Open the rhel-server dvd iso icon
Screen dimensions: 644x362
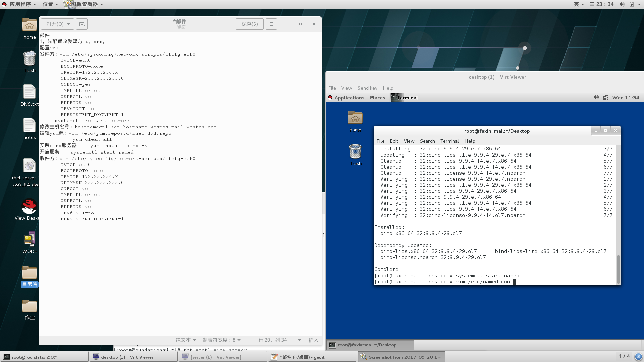[30, 166]
